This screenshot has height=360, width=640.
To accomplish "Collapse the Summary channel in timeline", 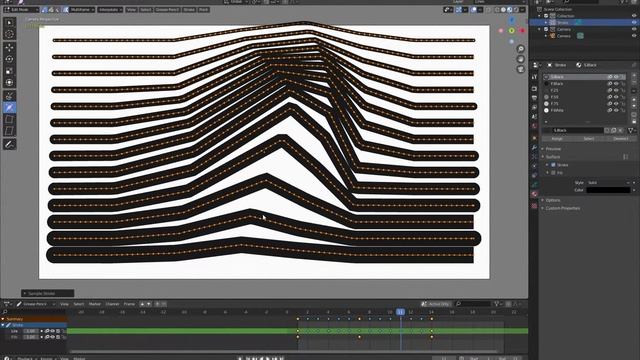I will tap(3, 319).
